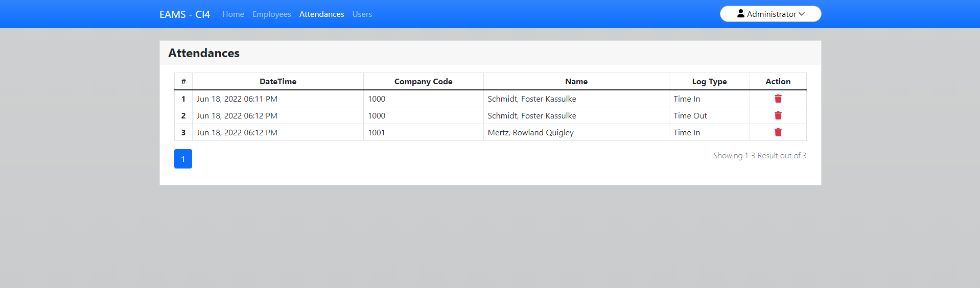Delete the Mertz, Rowland Quigley attendance record
This screenshot has width=980, height=288.
tap(778, 132)
